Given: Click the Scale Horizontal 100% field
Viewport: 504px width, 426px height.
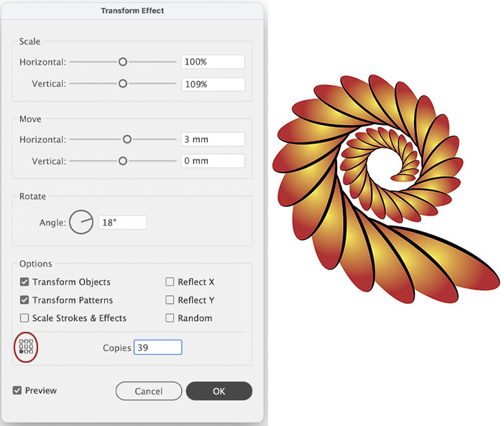Looking at the screenshot, I should (x=212, y=62).
